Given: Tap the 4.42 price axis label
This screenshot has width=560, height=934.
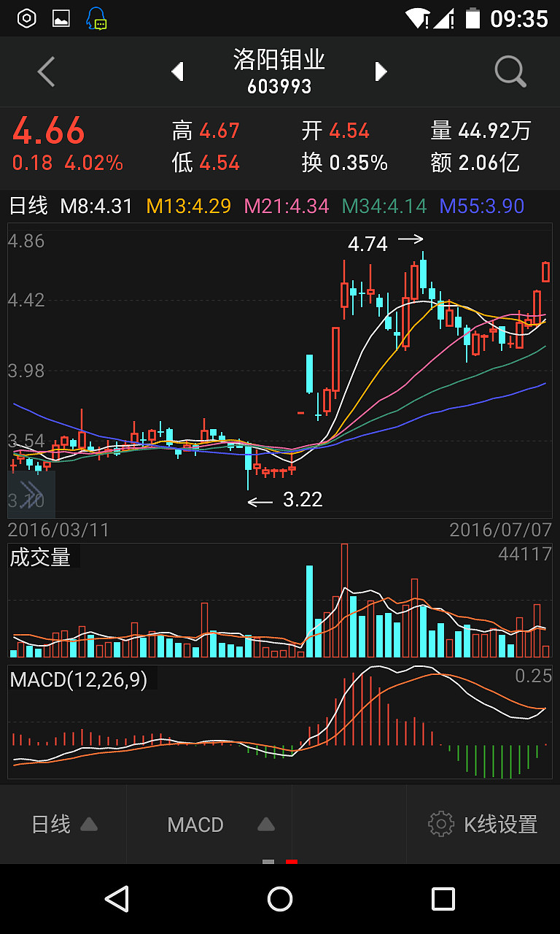Looking at the screenshot, I should pyautogui.click(x=26, y=300).
